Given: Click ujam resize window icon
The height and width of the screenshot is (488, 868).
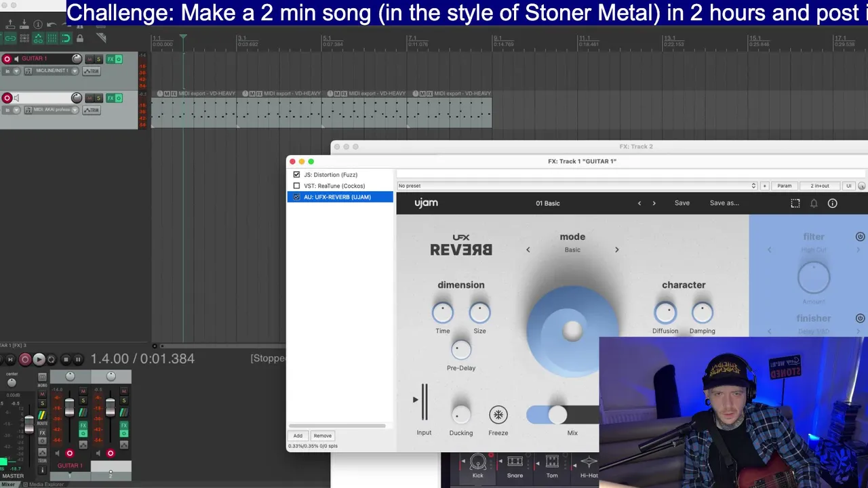Looking at the screenshot, I should click(x=795, y=203).
